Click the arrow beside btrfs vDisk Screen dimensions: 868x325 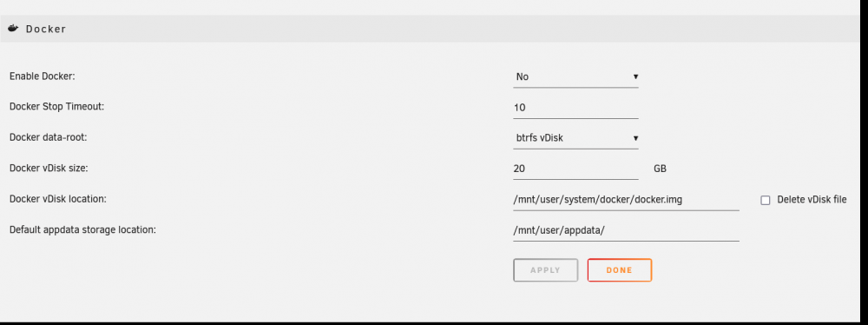click(x=635, y=138)
